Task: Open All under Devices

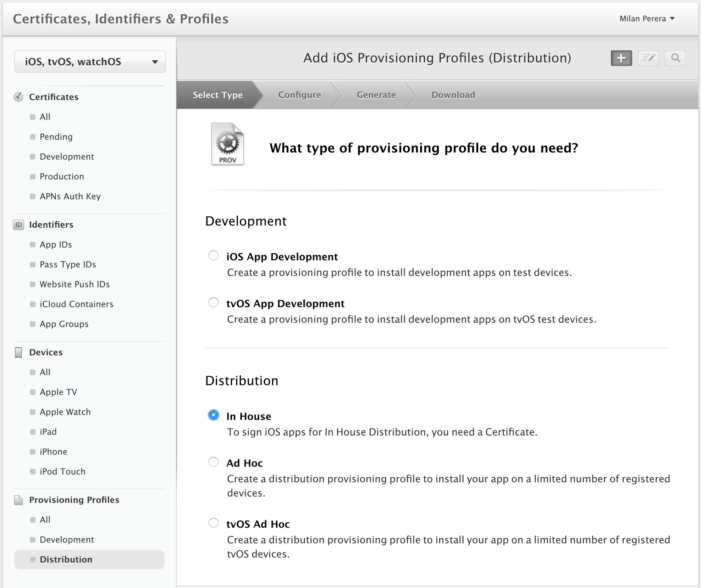Action: (45, 372)
